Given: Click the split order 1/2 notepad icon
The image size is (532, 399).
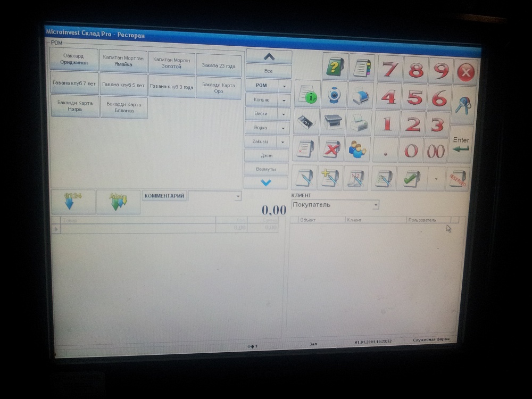Looking at the screenshot, I should (356, 178).
